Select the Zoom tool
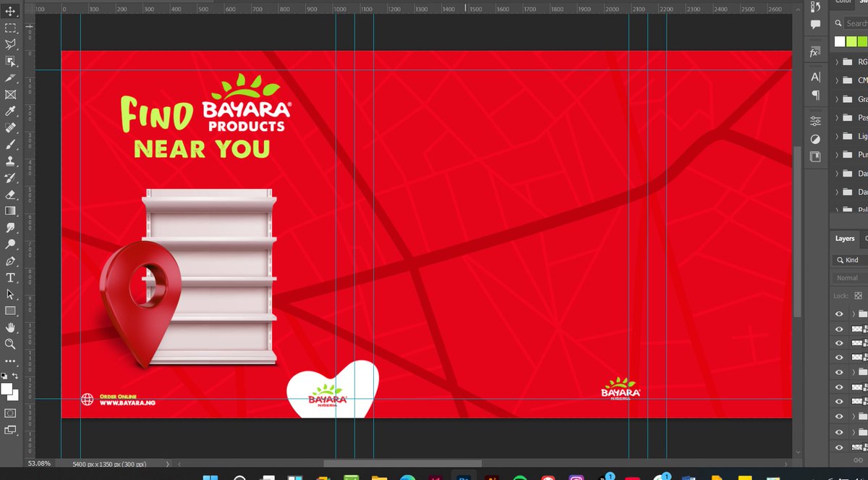 click(x=10, y=344)
